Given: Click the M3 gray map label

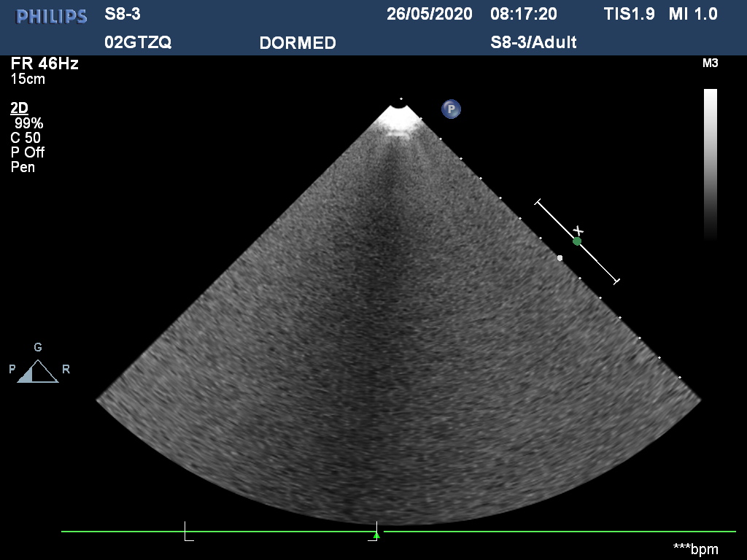Looking at the screenshot, I should point(710,63).
